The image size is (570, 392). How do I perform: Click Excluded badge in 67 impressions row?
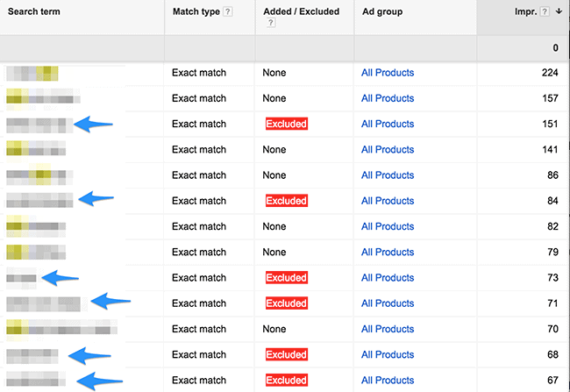pos(287,381)
